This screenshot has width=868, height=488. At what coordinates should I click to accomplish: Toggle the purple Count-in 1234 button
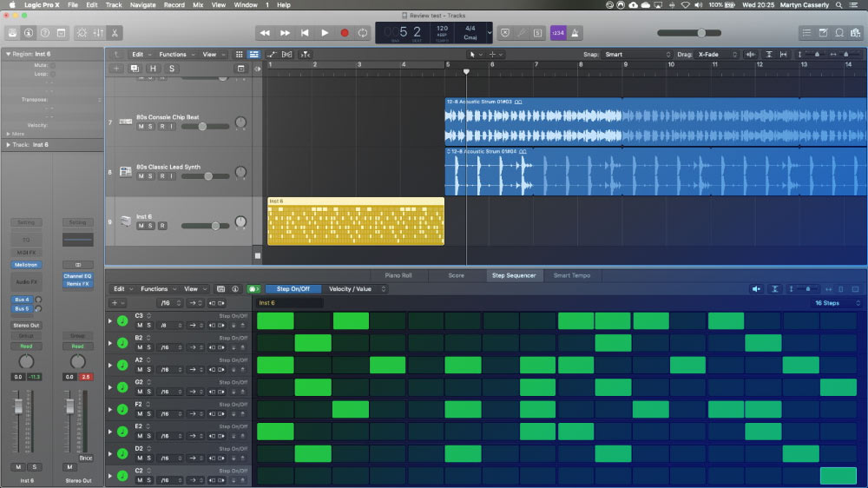[x=558, y=33]
